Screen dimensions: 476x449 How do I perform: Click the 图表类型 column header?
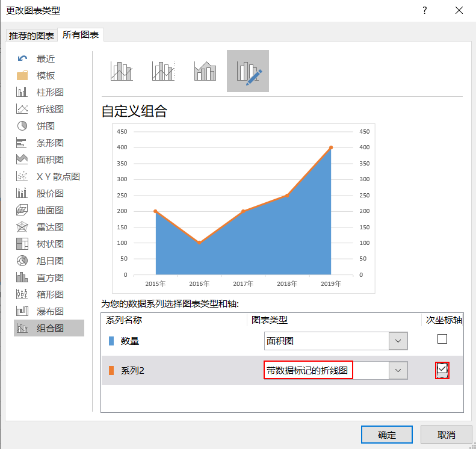[x=270, y=320]
